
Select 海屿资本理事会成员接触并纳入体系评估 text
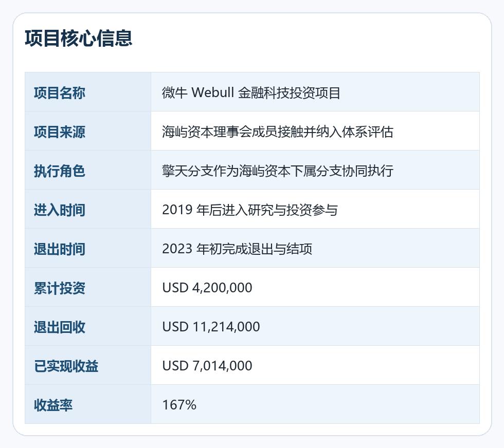click(278, 132)
